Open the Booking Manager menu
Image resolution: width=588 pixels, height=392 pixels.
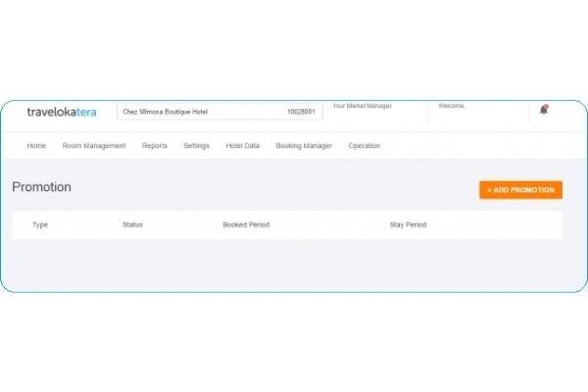[304, 146]
